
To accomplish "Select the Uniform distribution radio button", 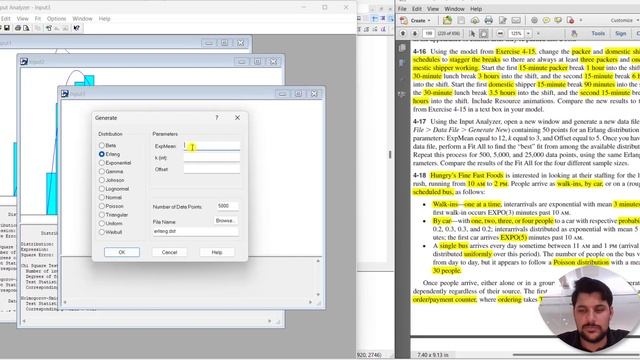I will coord(102,223).
